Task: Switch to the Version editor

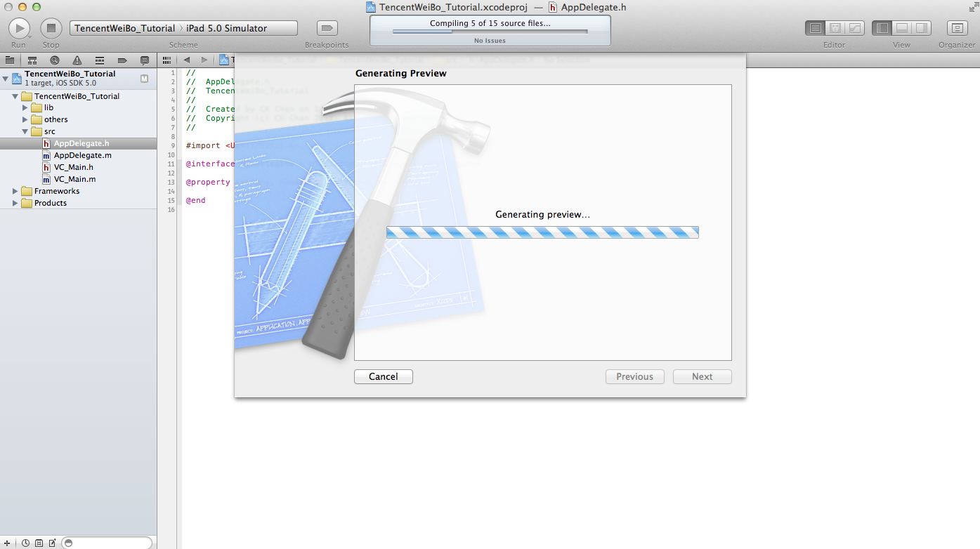Action: click(x=855, y=28)
